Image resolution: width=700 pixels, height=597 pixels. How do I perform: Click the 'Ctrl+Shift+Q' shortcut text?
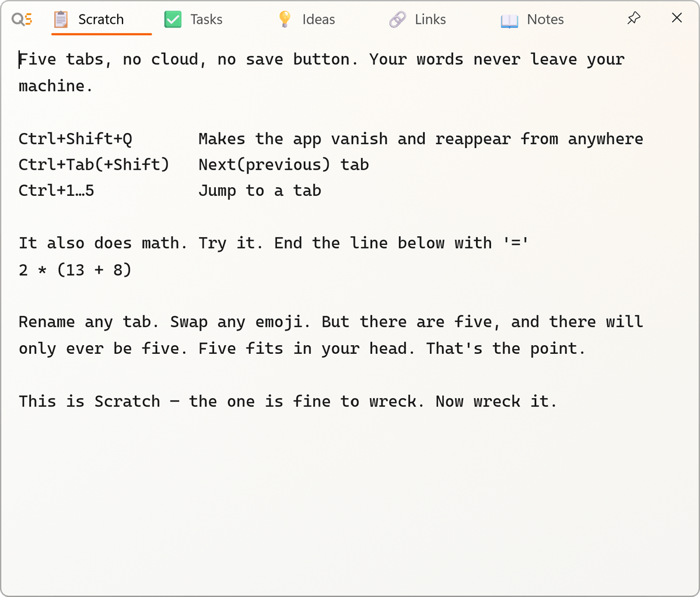coord(75,139)
